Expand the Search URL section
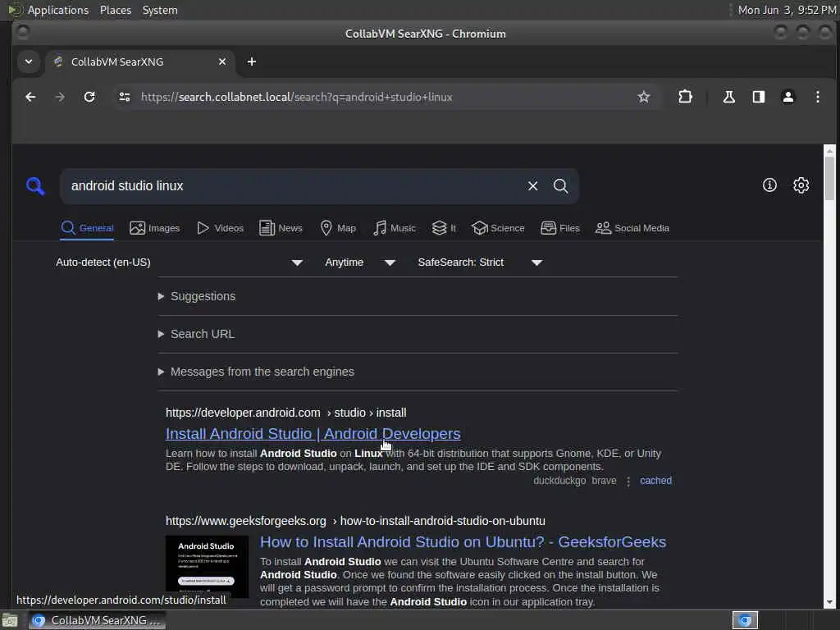 pos(196,334)
